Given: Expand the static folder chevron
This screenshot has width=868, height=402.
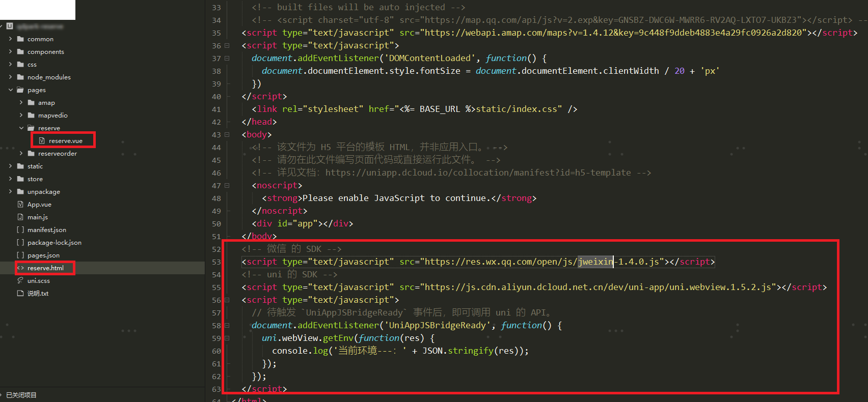Looking at the screenshot, I should click(11, 166).
